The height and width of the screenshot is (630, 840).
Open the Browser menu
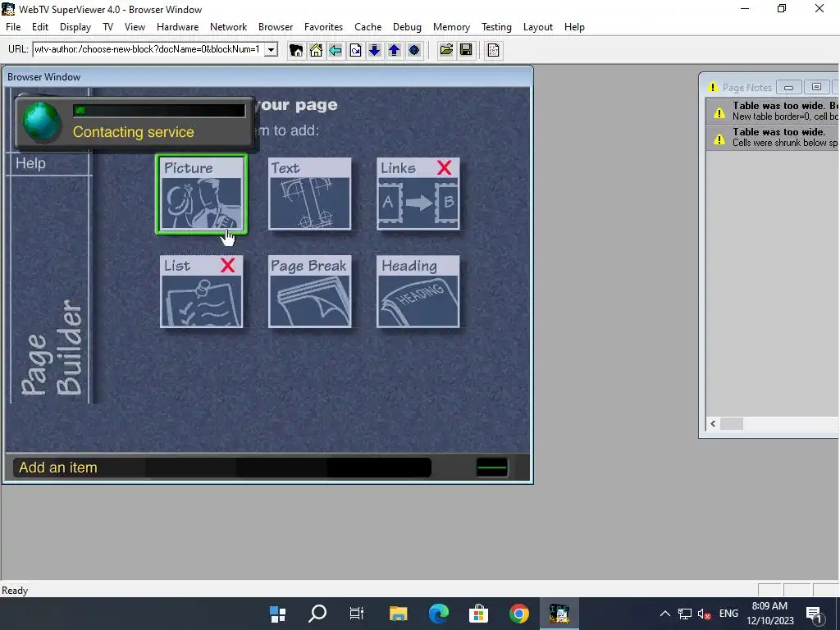[276, 27]
